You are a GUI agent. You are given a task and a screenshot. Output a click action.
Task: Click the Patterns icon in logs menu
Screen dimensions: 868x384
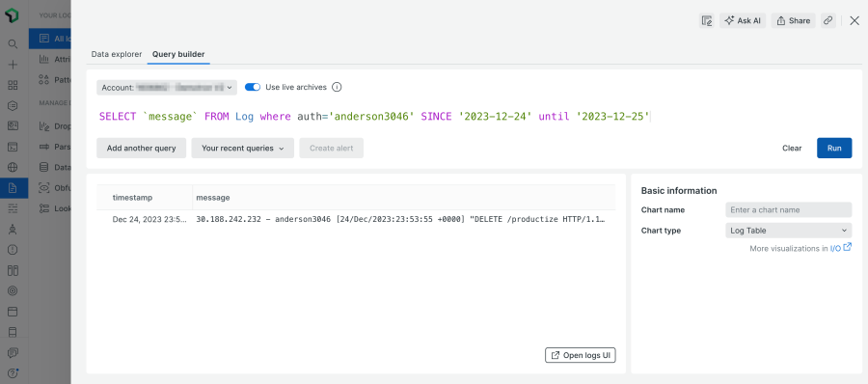pos(43,80)
